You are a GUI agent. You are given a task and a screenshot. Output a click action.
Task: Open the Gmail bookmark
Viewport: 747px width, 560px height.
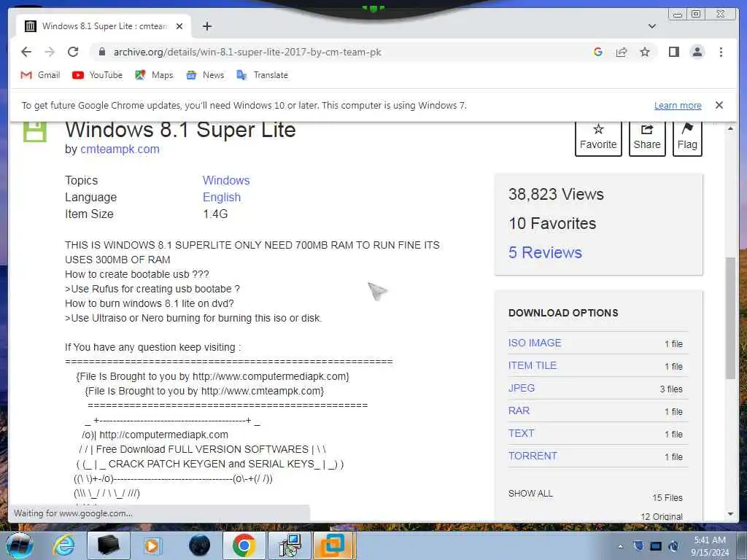click(x=41, y=75)
